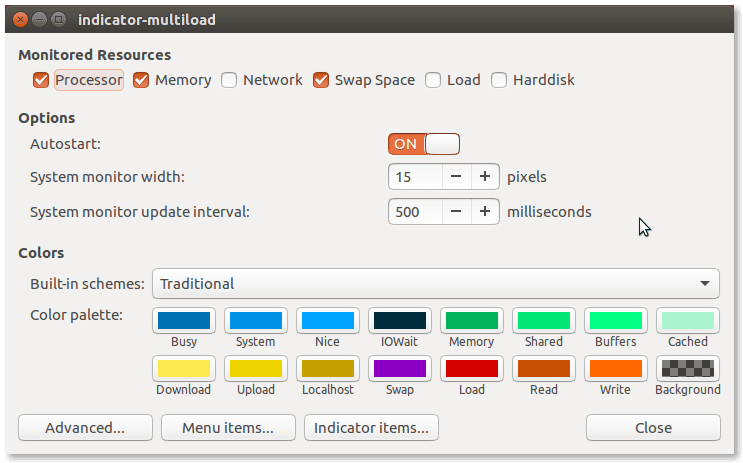This screenshot has width=743, height=463.
Task: Increase system monitor width with plus
Action: pyautogui.click(x=485, y=177)
